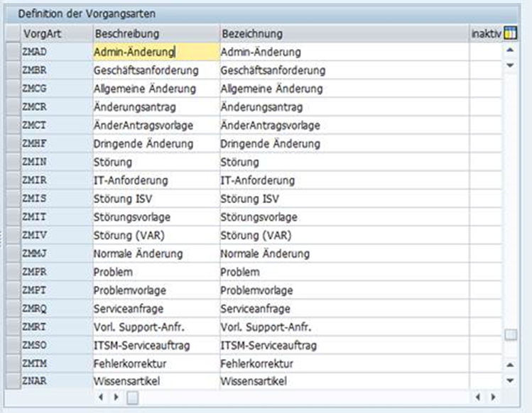The height and width of the screenshot is (413, 532).
Task: Select row ZMAD using its row selector
Action: (x=12, y=52)
